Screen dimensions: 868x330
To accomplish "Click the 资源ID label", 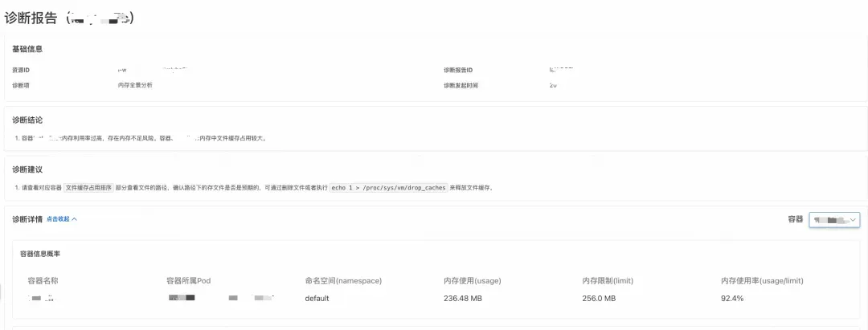I will tap(20, 70).
